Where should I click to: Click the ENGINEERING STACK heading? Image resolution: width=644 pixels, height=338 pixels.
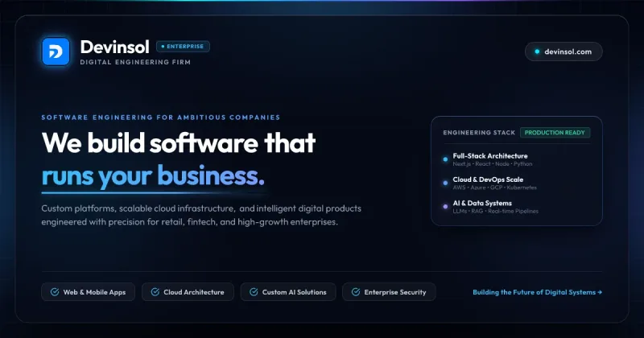[x=479, y=133]
